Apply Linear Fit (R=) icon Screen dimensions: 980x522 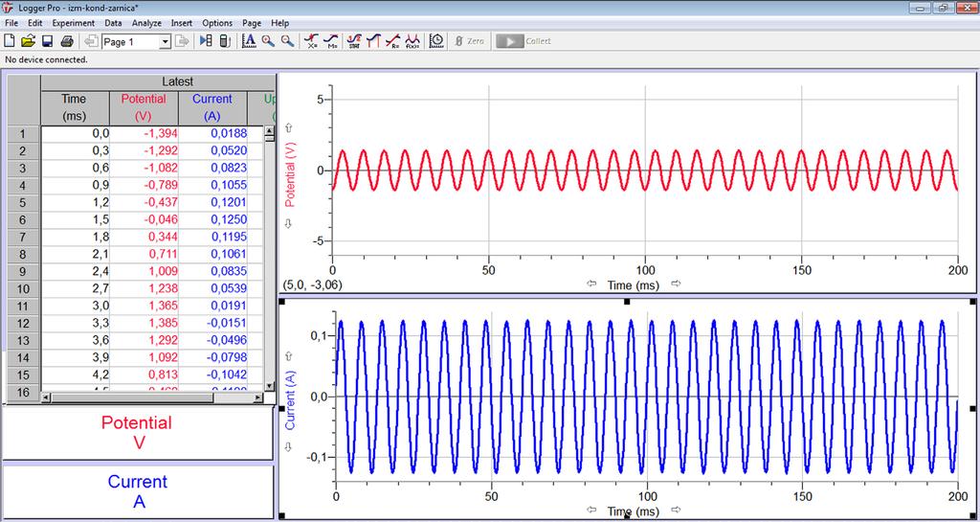pos(392,41)
